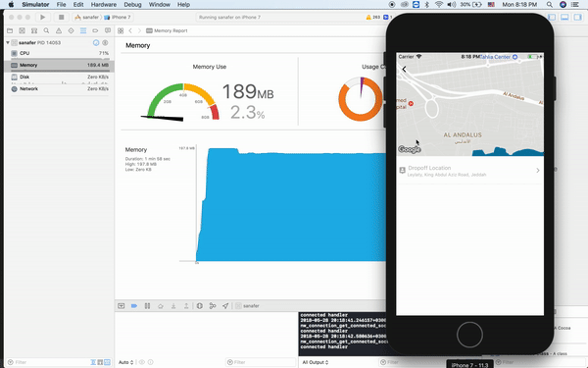Open the Find navigator magnifier icon
The width and height of the screenshot is (588, 368).
pos(46,30)
